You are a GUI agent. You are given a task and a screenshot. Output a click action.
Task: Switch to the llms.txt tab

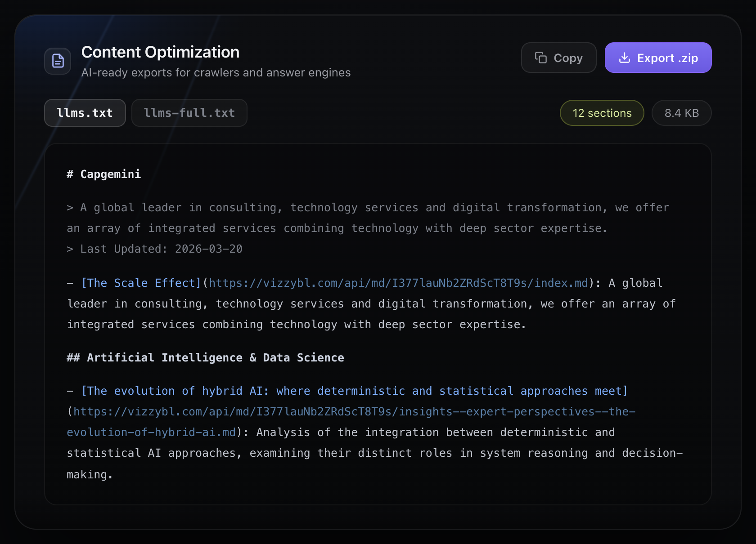[x=85, y=113]
